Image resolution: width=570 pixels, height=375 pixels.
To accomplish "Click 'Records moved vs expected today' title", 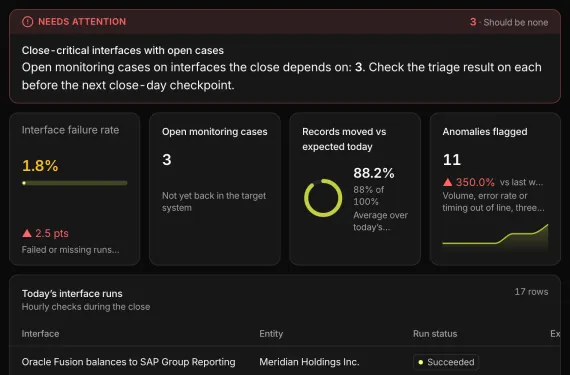I will coord(344,139).
